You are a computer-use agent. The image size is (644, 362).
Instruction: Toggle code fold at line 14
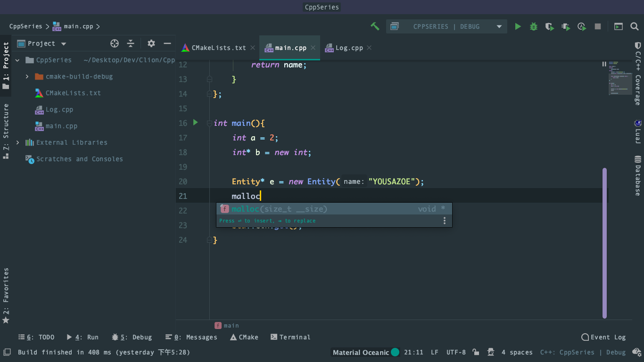click(210, 94)
